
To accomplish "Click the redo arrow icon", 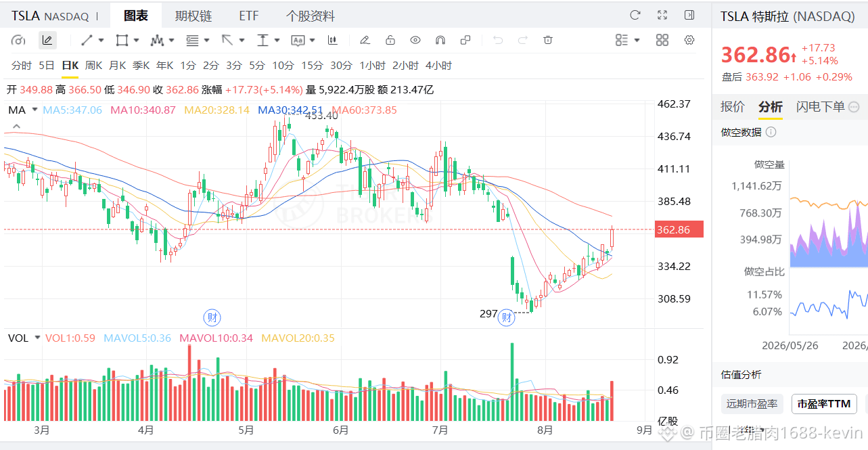I will 523,41.
